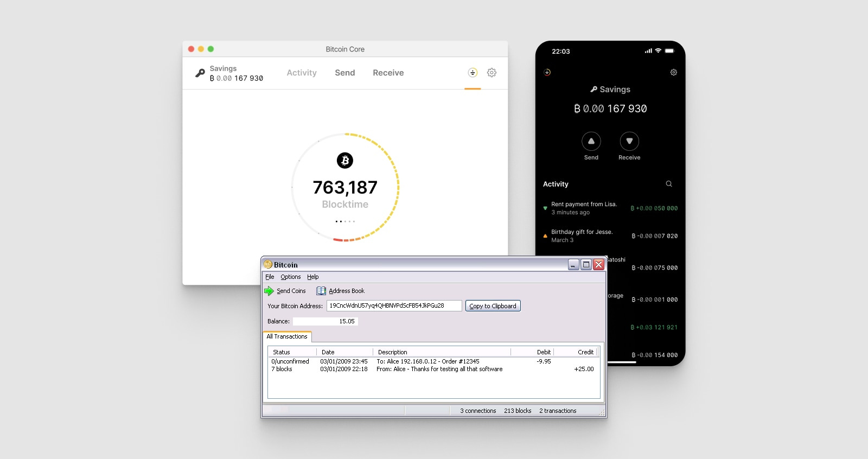Click '3 connections' in status bar
The width and height of the screenshot is (868, 459).
point(478,411)
